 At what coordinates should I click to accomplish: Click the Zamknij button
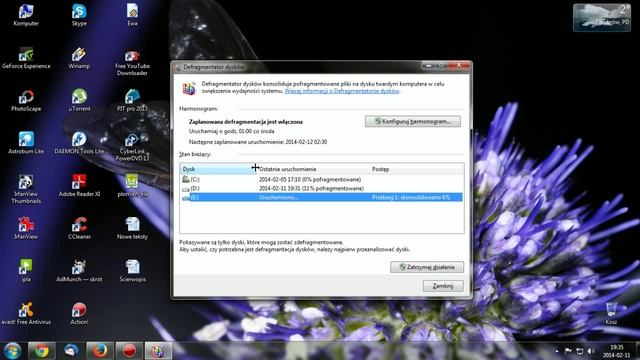click(x=443, y=286)
